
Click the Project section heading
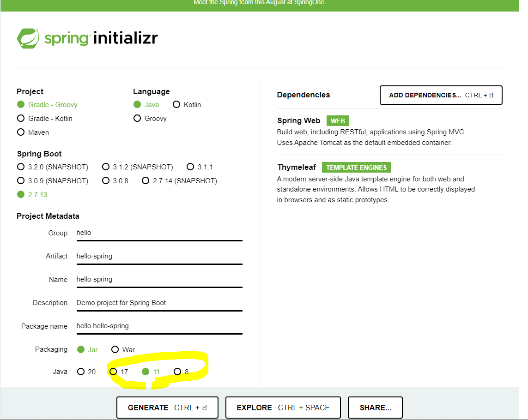(x=30, y=91)
